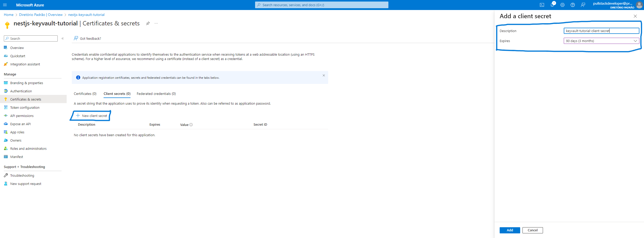Screen dimensions: 644x238
Task: Click the Description column header
Action: 87,125
